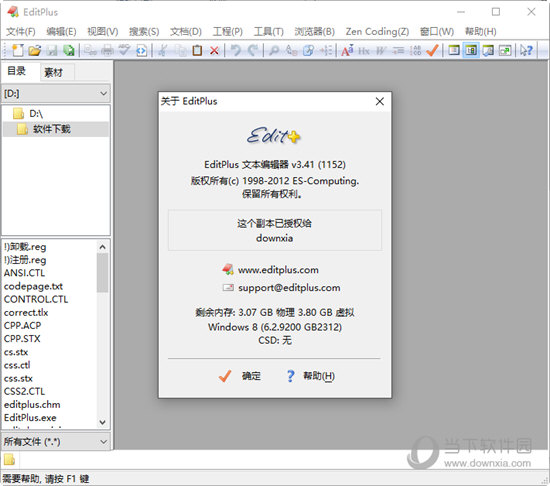Open the font settings Aa icon
Screen dimensions: 550x486
coord(347,50)
